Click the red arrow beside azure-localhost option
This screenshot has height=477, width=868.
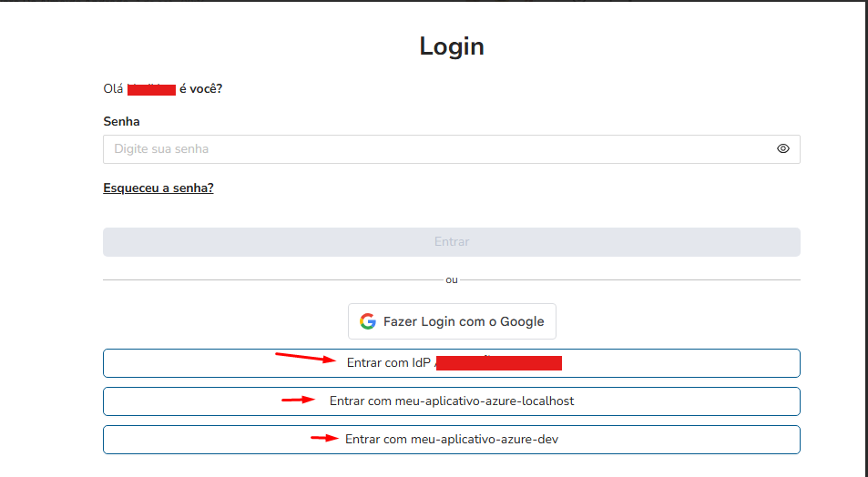299,400
